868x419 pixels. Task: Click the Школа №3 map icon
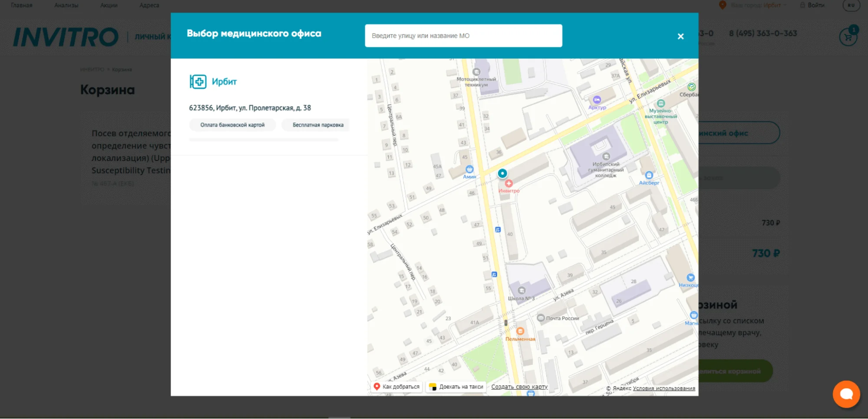[521, 290]
